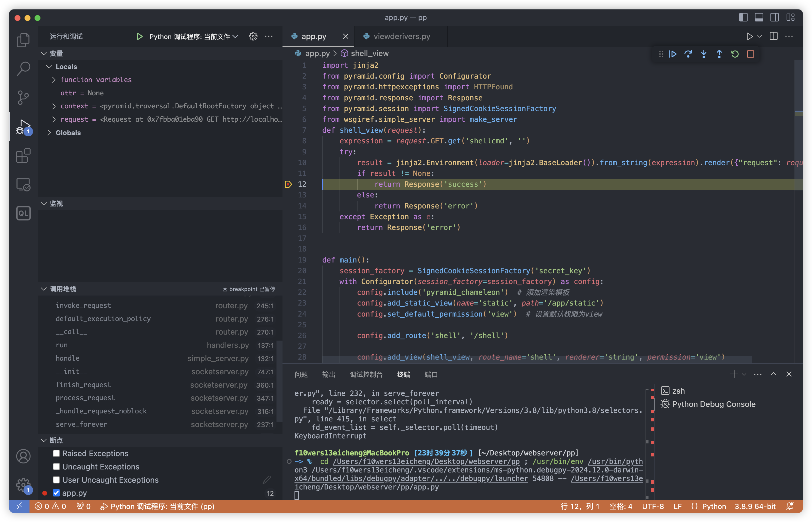The image size is (812, 522).
Task: Open the CodeQL (QL) view
Action: [23, 213]
